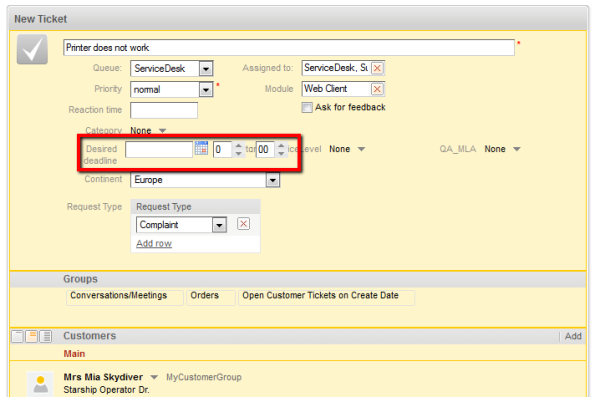Select the first blank Customers view icon
This screenshot has height=397, width=600.
click(x=18, y=337)
